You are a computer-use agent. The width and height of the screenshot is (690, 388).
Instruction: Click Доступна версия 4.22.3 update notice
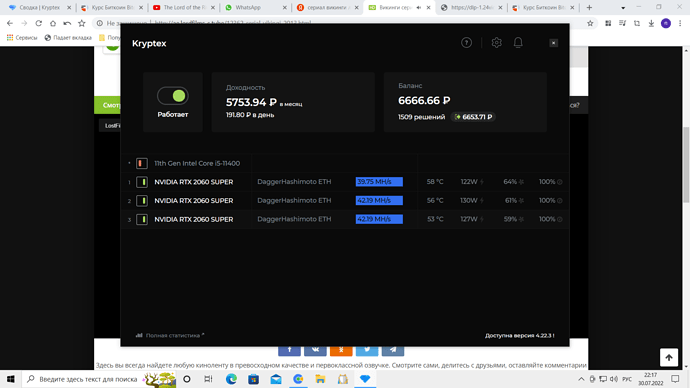point(519,335)
